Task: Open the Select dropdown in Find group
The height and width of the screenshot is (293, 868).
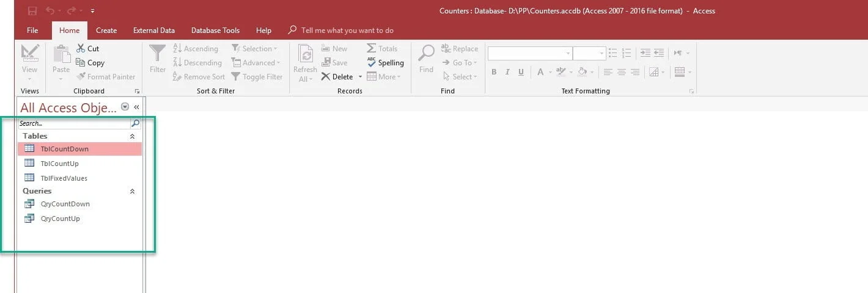Action: (460, 76)
